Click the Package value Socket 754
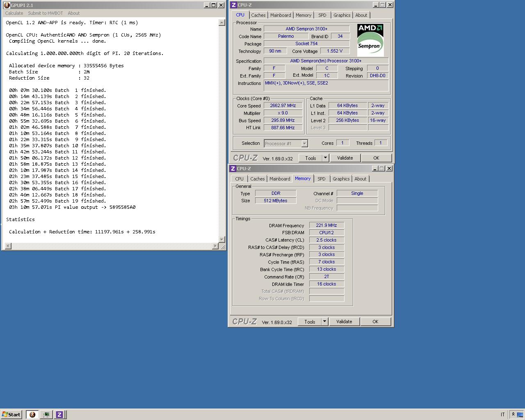This screenshot has height=420, width=525. [306, 43]
